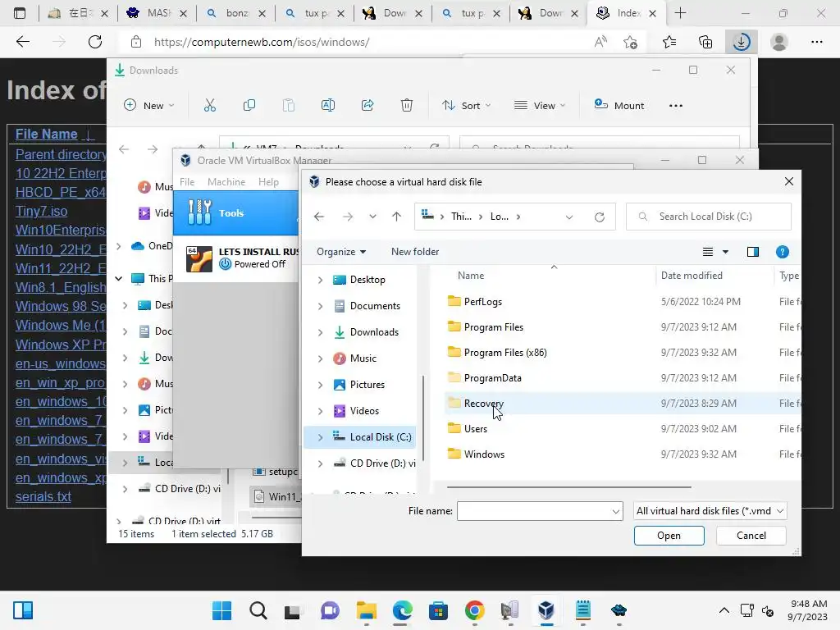Image resolution: width=840 pixels, height=630 pixels.
Task: Open See more options in Downloads toolbar
Action: [x=676, y=106]
